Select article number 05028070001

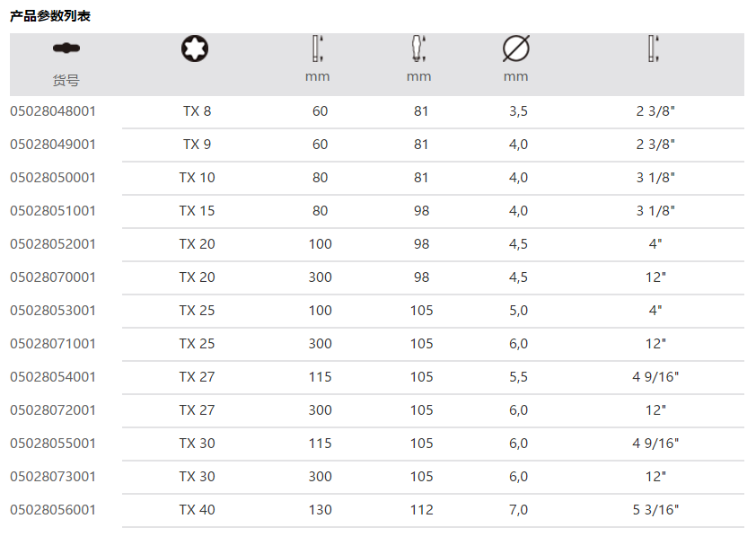(x=53, y=277)
